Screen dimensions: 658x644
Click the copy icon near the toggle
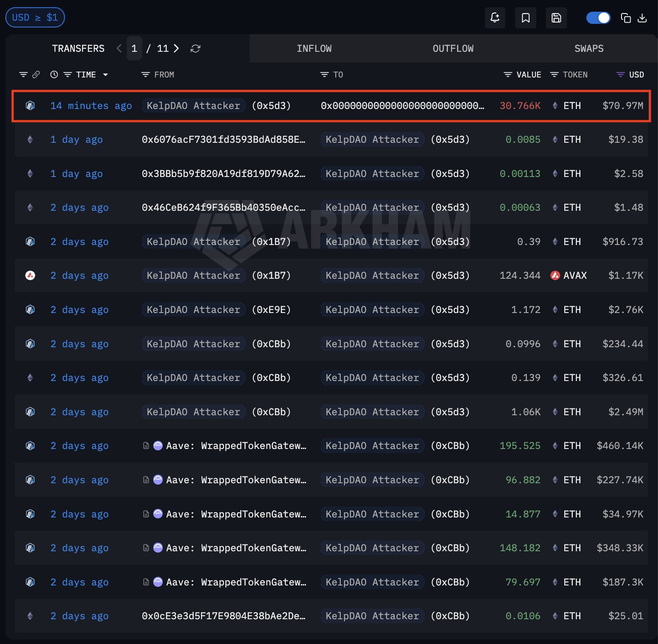[626, 18]
